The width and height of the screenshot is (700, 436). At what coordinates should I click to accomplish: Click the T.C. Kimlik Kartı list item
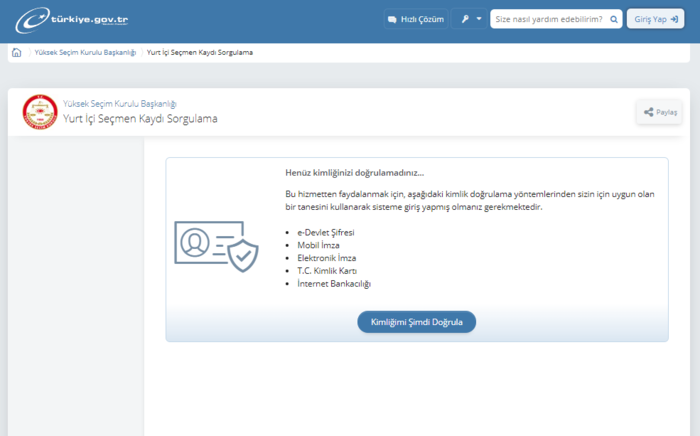327,271
